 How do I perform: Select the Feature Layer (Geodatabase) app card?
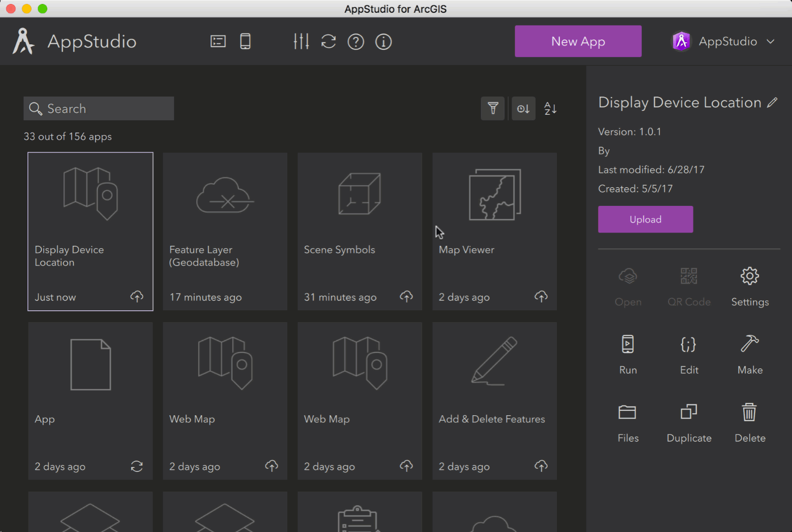pyautogui.click(x=225, y=232)
